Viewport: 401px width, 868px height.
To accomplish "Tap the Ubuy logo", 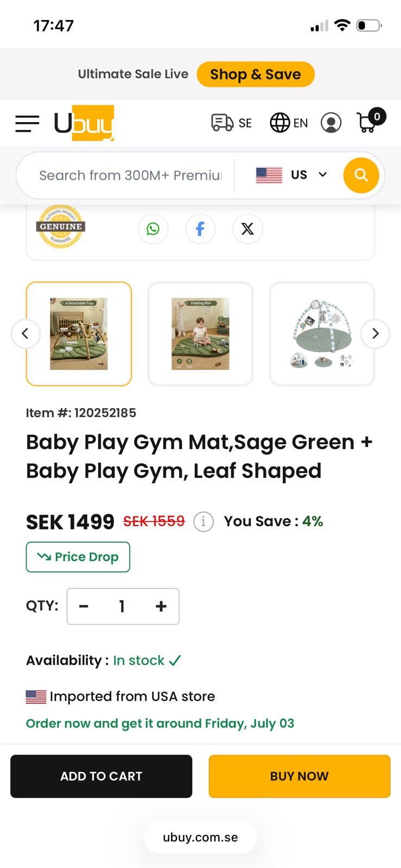I will (84, 123).
